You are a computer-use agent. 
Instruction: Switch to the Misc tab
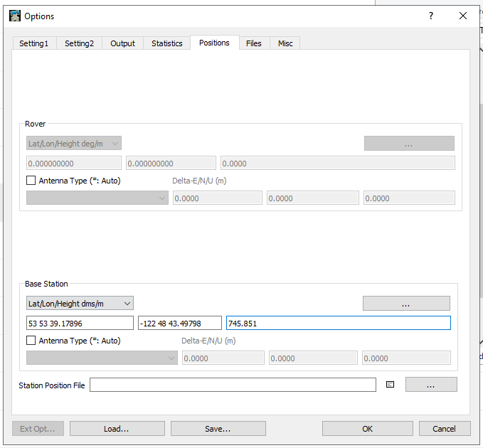285,43
